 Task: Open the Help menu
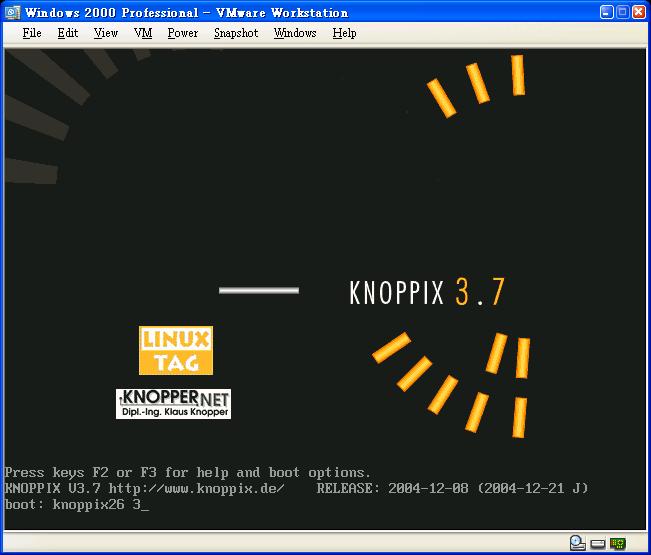[344, 33]
